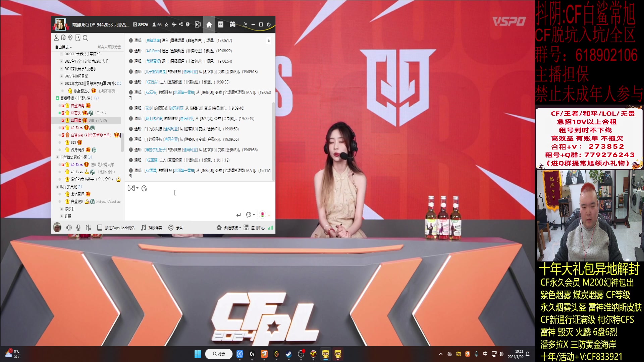Mute the speaker in bottom bar
Image resolution: width=644 pixels, height=362 pixels.
[69, 228]
